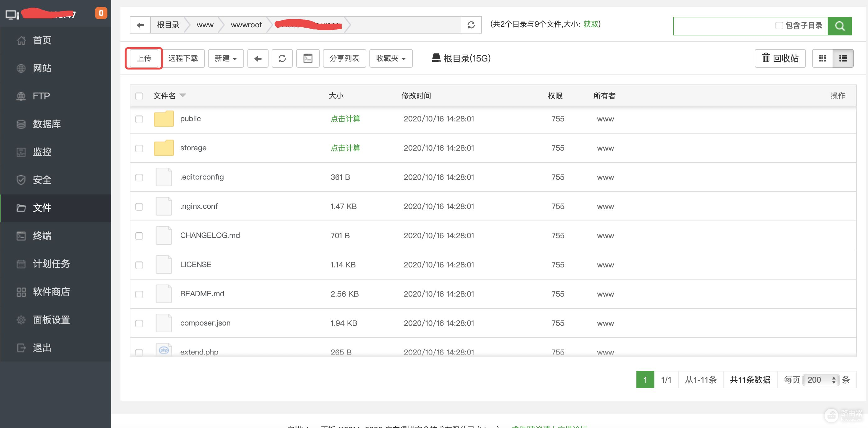Click the back arrow in the path bar

tap(141, 25)
